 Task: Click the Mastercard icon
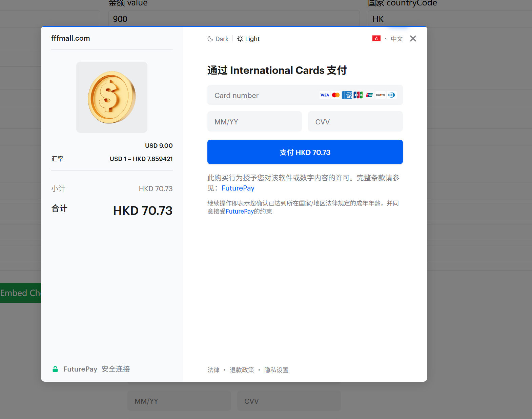(x=336, y=95)
